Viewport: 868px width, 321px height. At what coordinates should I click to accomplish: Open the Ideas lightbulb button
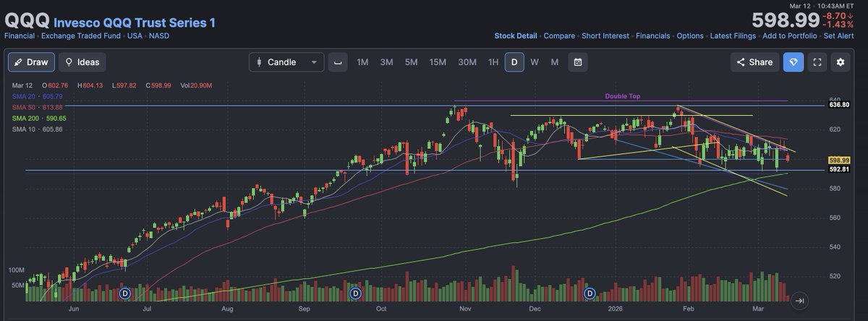coord(82,62)
